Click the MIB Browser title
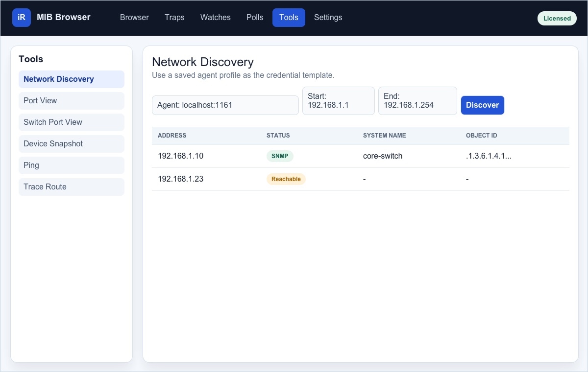588x372 pixels. tap(64, 17)
